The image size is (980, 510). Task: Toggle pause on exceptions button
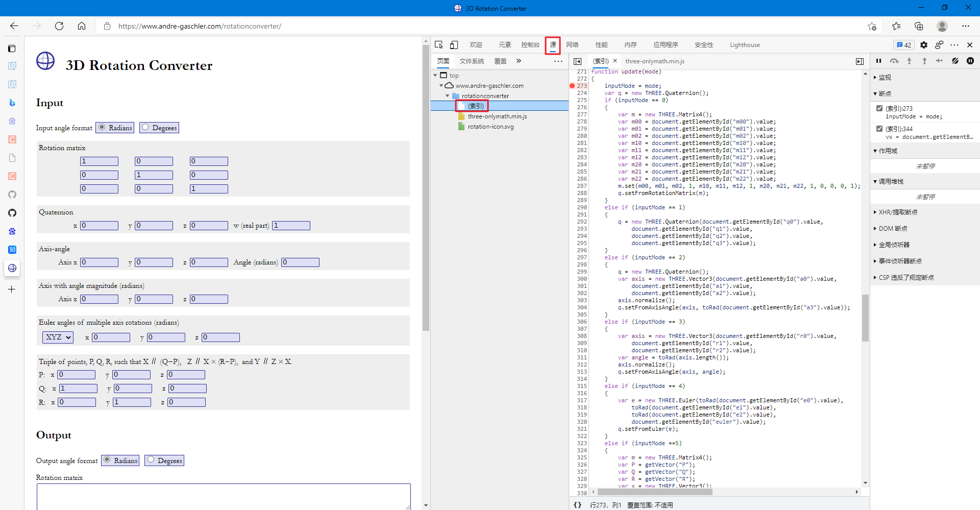(x=970, y=61)
